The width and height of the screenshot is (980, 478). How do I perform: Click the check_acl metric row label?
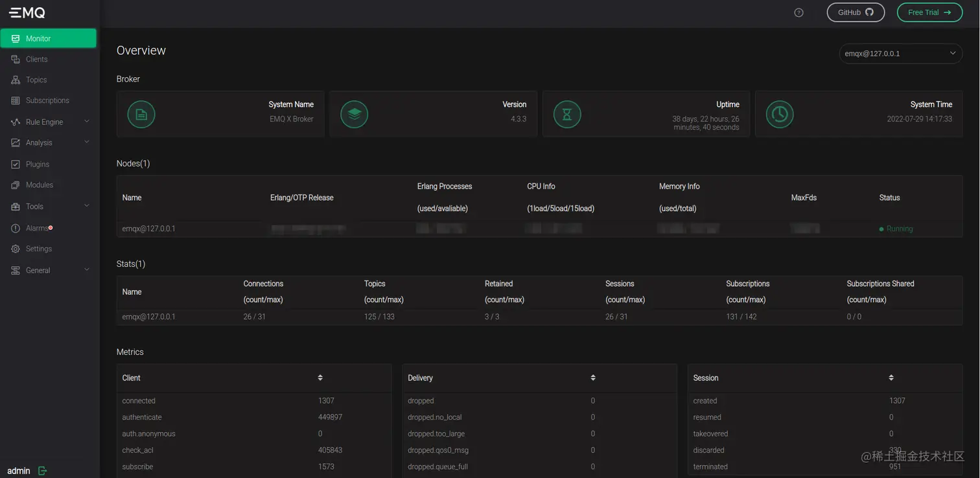[137, 450]
